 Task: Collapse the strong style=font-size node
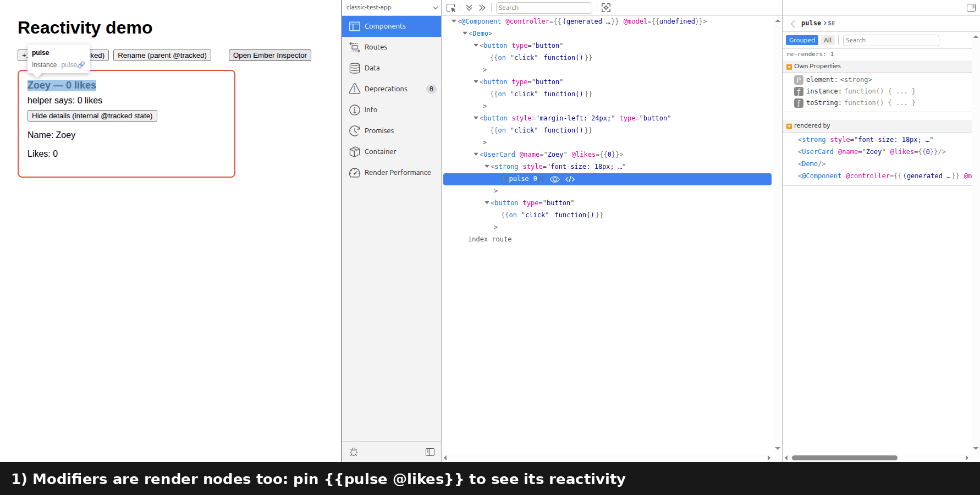tap(487, 167)
